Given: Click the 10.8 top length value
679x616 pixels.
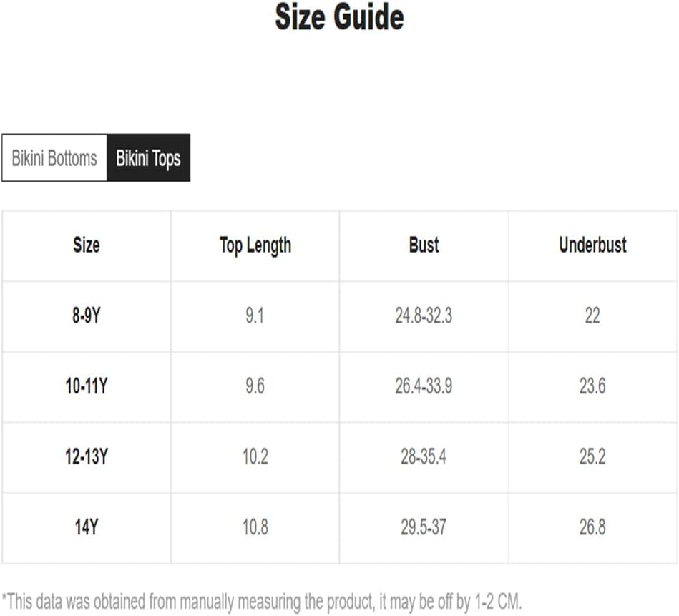Looking at the screenshot, I should [255, 527].
